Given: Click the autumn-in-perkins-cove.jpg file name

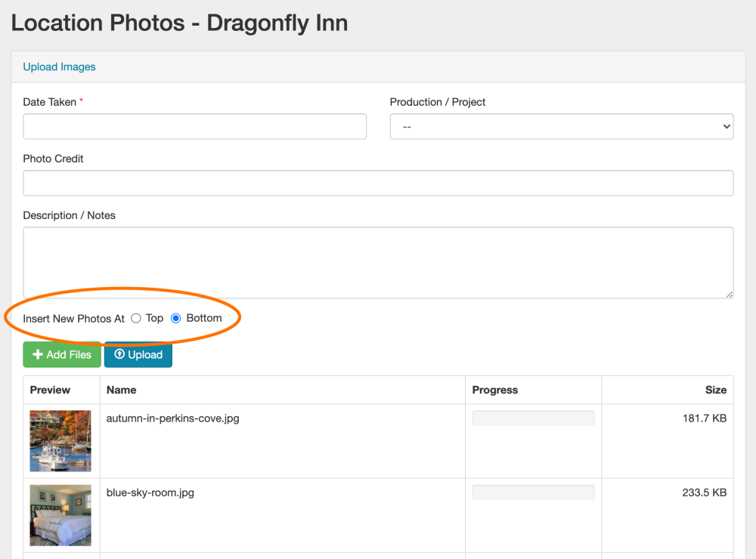Looking at the screenshot, I should [x=172, y=418].
